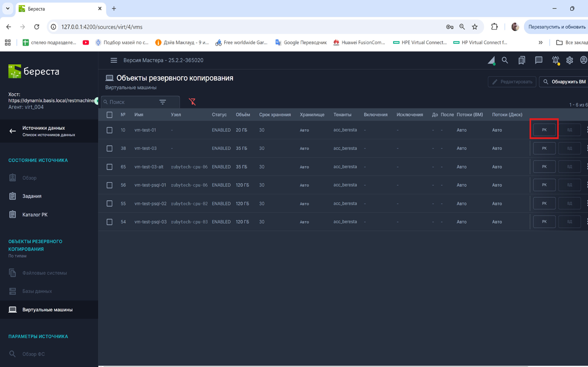The height and width of the screenshot is (367, 588).
Task: Expand hidden bookmarks with double chevron
Action: click(540, 42)
